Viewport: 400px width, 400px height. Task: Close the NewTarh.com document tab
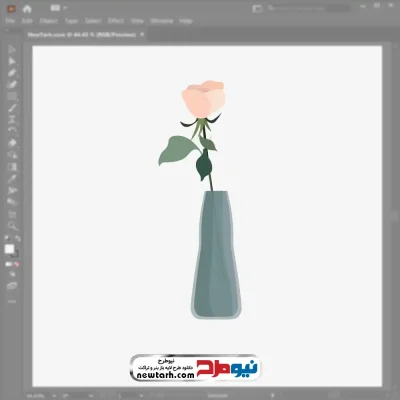click(142, 34)
